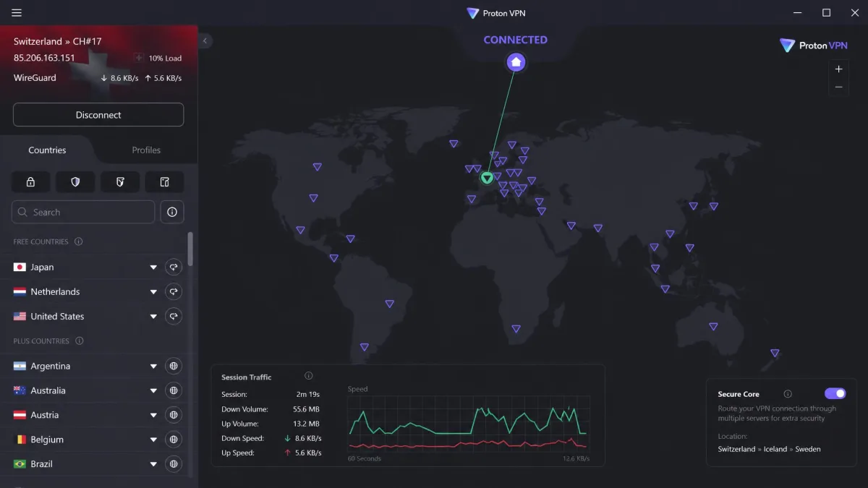Click the IP address 85.206.163.151

(x=44, y=58)
